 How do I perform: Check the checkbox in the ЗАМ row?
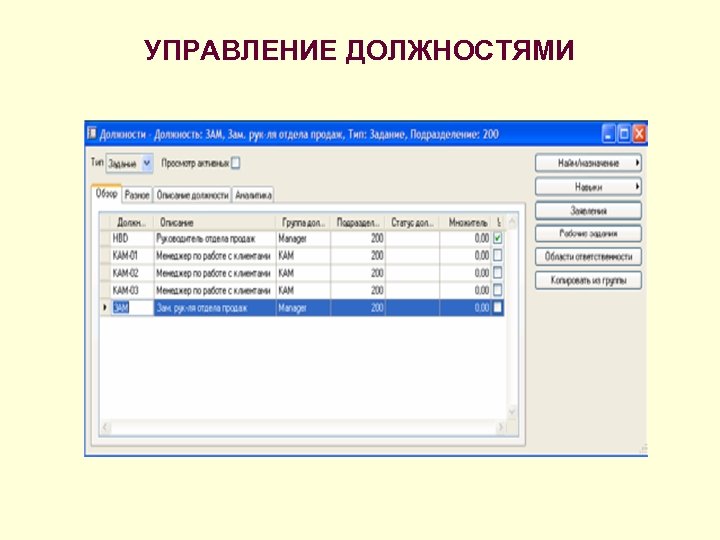click(x=497, y=308)
